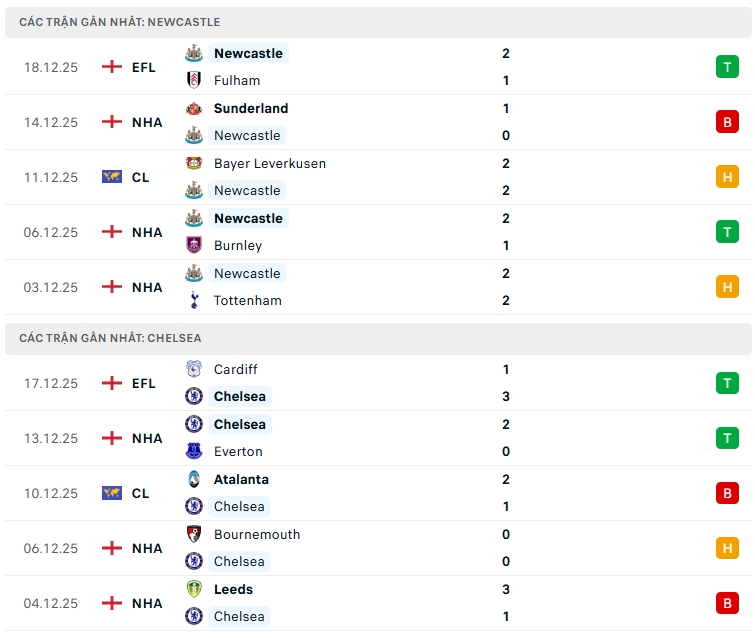Screen dimensions: 755x638
Task: Click the Atalanta club crest icon
Action: [x=194, y=480]
